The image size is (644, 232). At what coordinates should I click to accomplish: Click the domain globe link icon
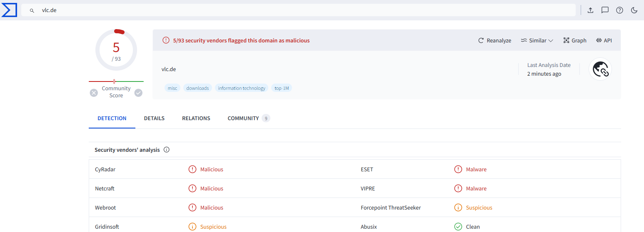click(x=600, y=69)
